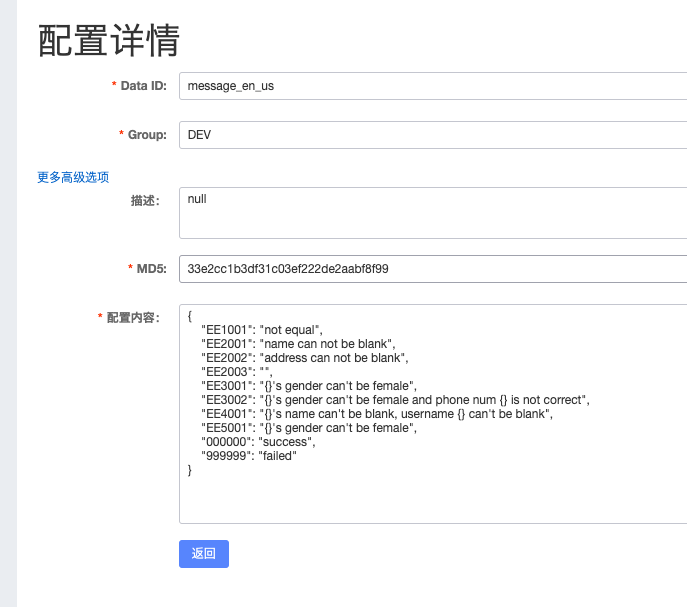Screen dimensions: 687x607
Task: Click the Group field label
Action: 146,134
